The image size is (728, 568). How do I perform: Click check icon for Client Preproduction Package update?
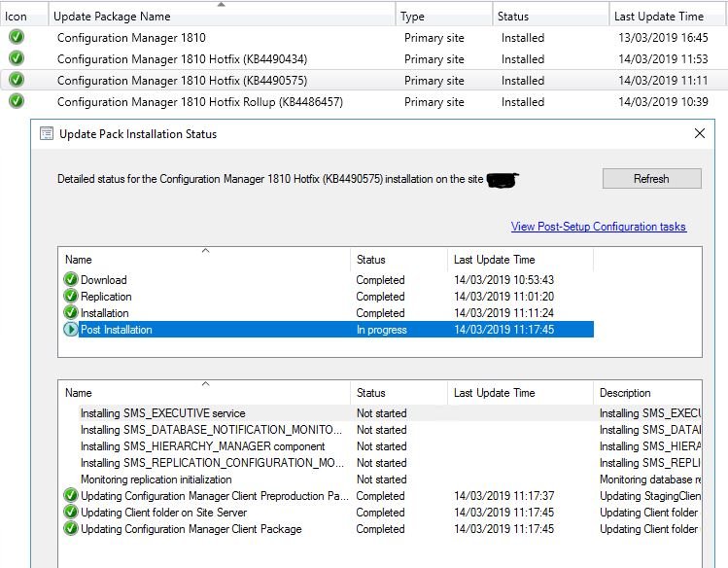coord(71,496)
